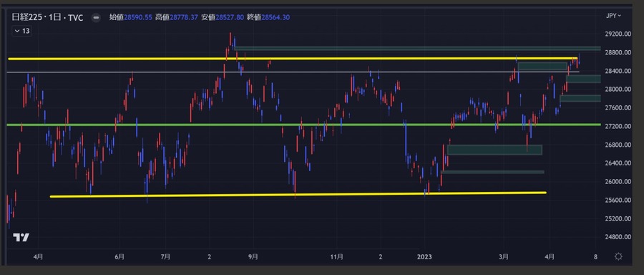The image size is (644, 275).
Task: Click the low price value 28527.80
Action: pyautogui.click(x=230, y=17)
